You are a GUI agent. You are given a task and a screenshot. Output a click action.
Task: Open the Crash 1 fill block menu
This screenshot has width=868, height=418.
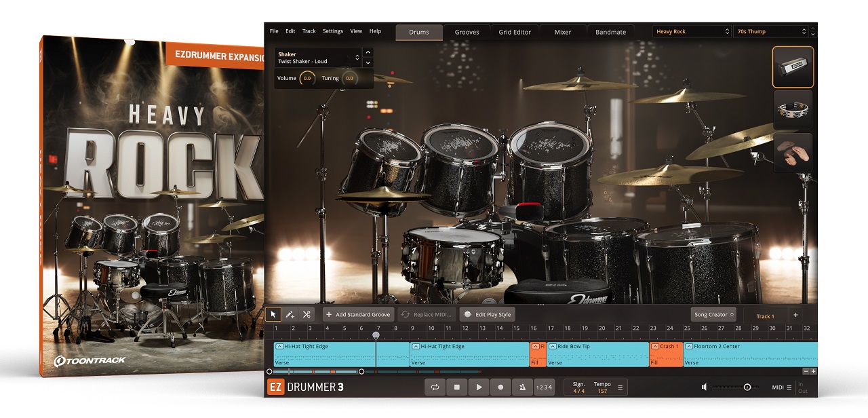[655, 346]
